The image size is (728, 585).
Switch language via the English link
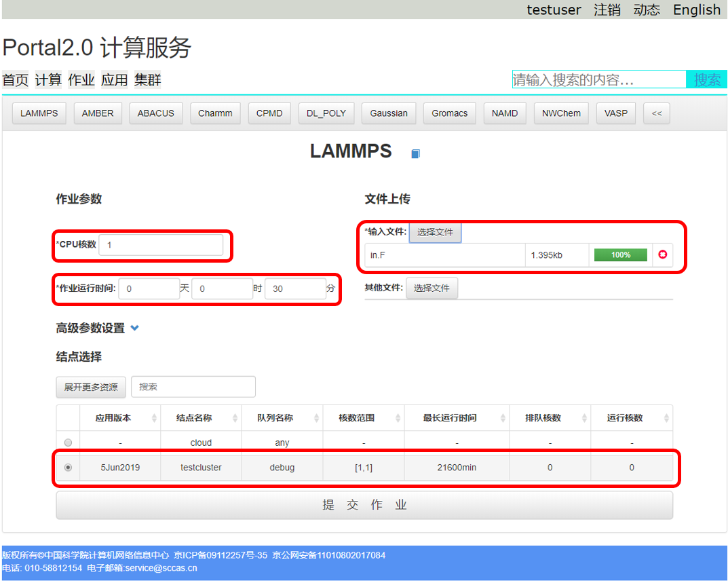696,10
